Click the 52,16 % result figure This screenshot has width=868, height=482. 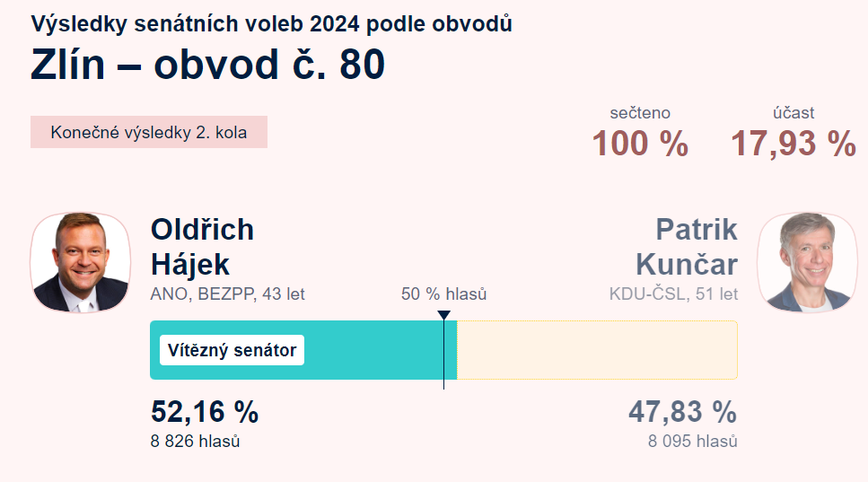point(205,412)
